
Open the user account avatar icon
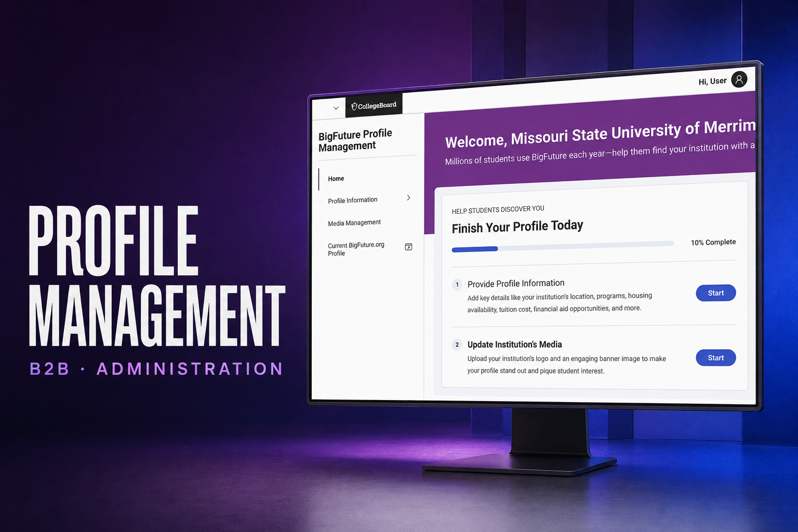pos(739,79)
